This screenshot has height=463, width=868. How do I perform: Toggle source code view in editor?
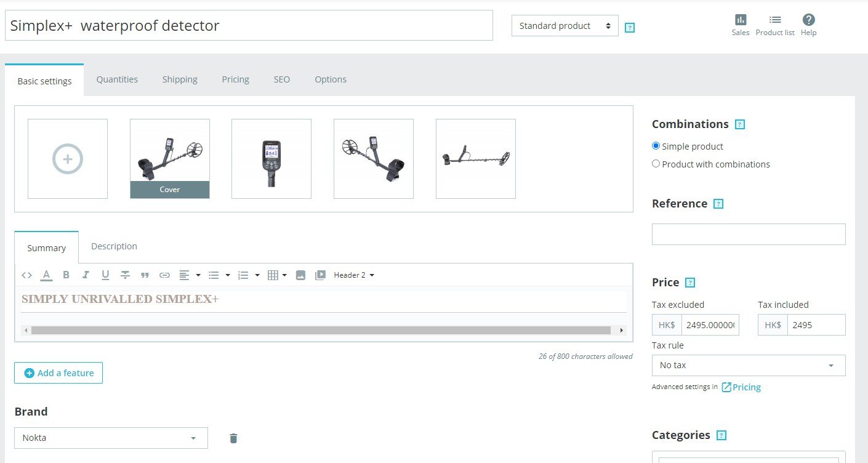(26, 275)
